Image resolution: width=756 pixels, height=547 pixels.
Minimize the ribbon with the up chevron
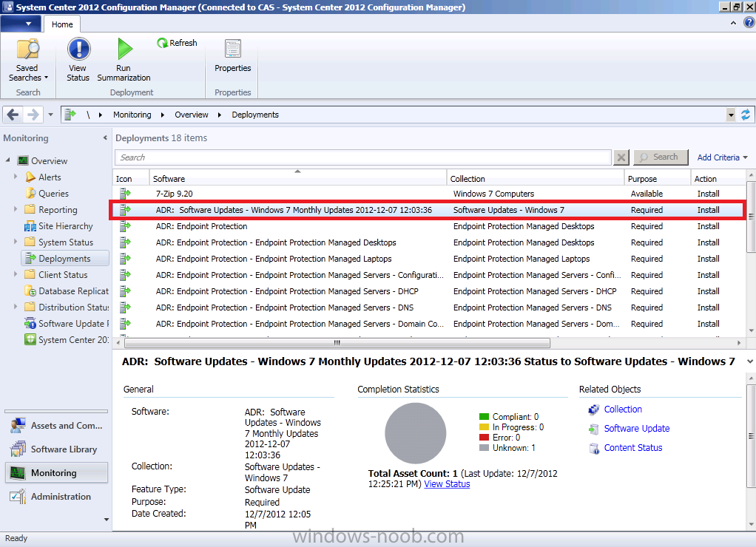point(733,23)
